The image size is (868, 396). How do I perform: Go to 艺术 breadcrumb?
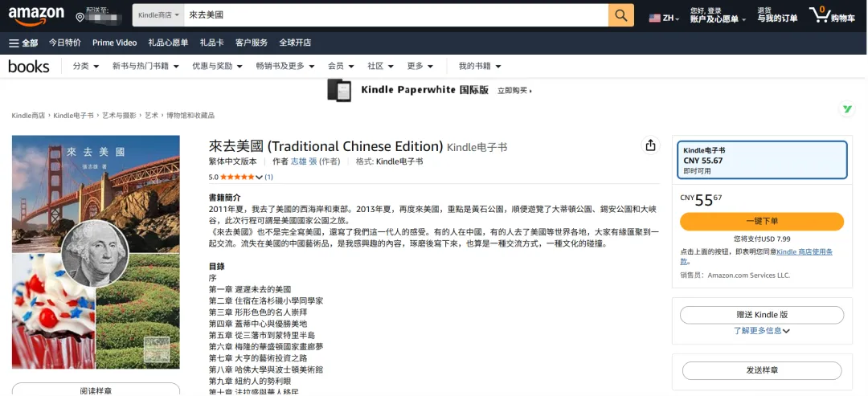[x=152, y=116]
